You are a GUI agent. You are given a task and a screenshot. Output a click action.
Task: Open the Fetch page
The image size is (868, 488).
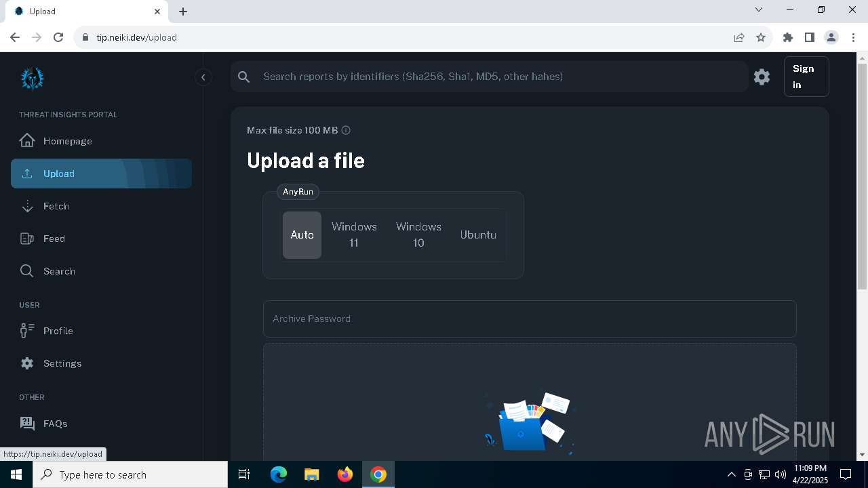(101, 206)
